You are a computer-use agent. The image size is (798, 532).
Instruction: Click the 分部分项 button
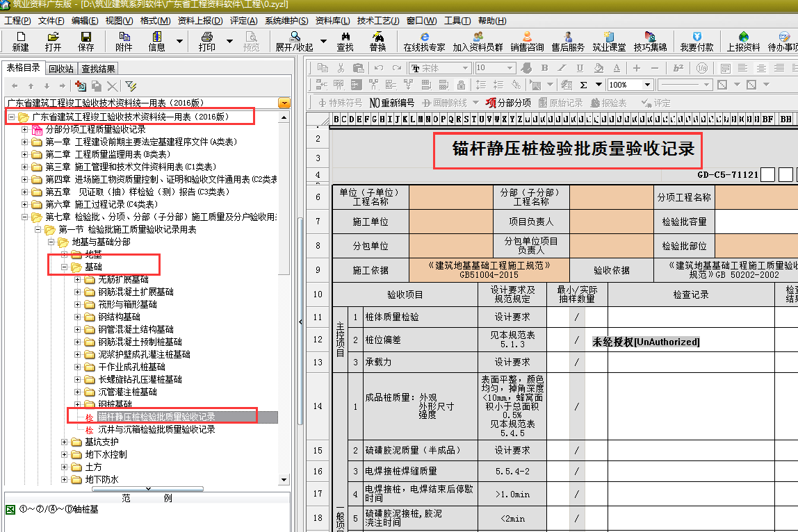[508, 103]
